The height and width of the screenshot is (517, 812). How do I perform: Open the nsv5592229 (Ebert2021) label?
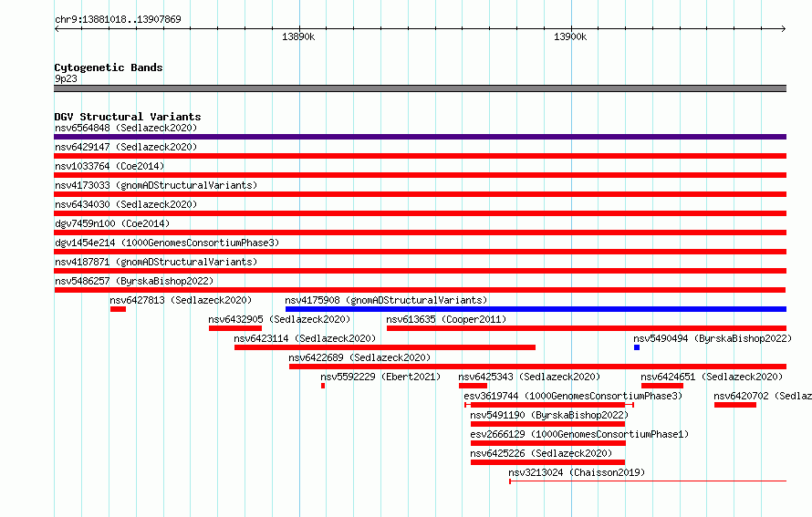[x=380, y=377]
